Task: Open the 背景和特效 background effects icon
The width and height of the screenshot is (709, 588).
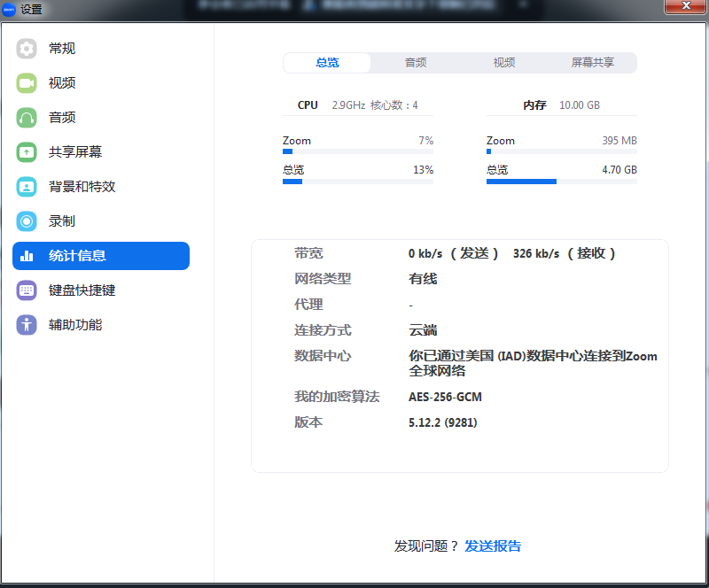Action: tap(27, 187)
